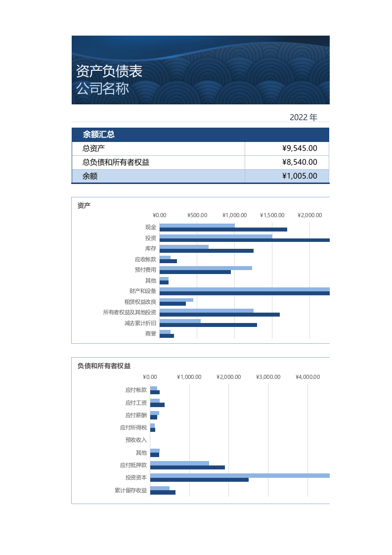
Task: Click the 财产和设备 category label
Action: 142,291
